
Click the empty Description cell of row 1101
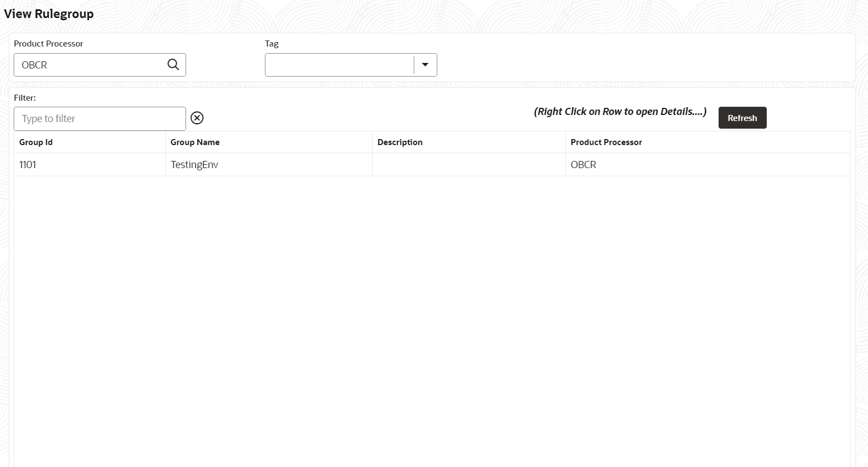(x=469, y=165)
